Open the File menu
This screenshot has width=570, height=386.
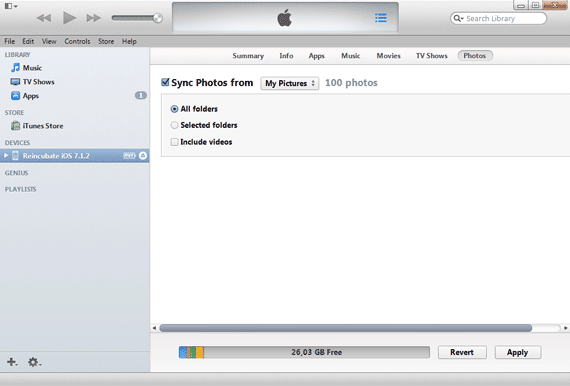[x=10, y=41]
